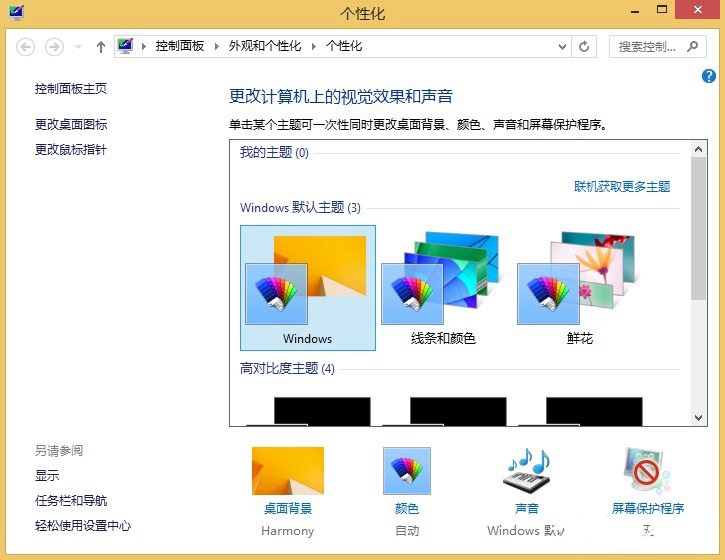725x560 pixels.
Task: Click the Back navigation arrow
Action: (x=25, y=47)
